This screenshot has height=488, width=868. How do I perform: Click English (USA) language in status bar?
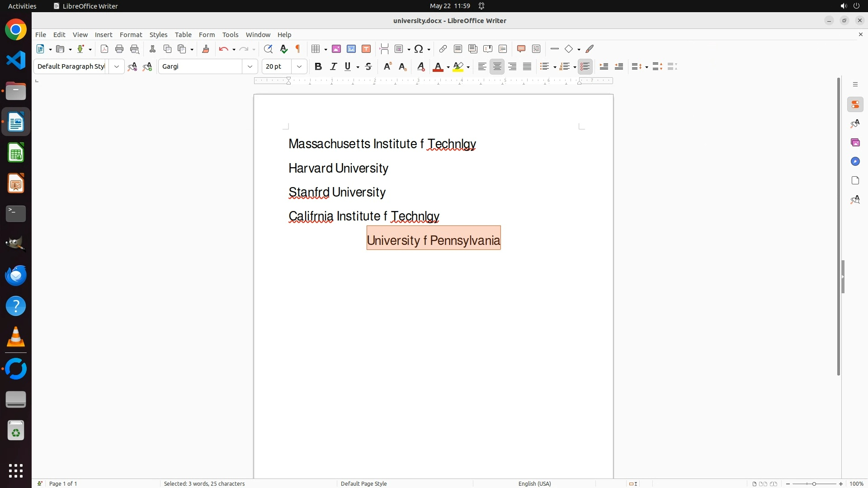(x=534, y=483)
